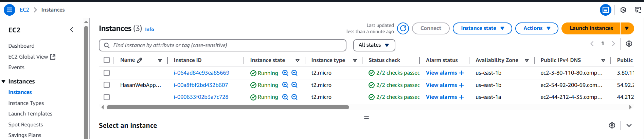Image resolution: width=644 pixels, height=139 pixels.
Task: Click table scroll left arrow
Action: [103, 107]
